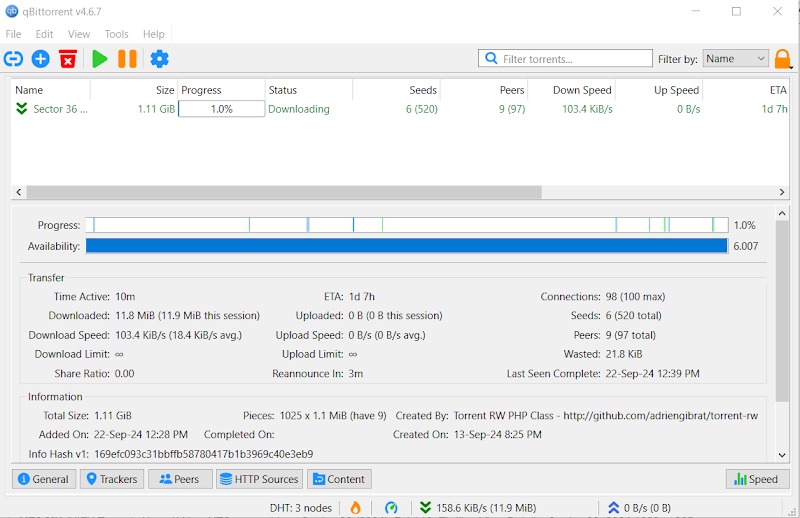The image size is (800, 518).
Task: Click the Connections value 98 (100 max)
Action: click(x=635, y=297)
